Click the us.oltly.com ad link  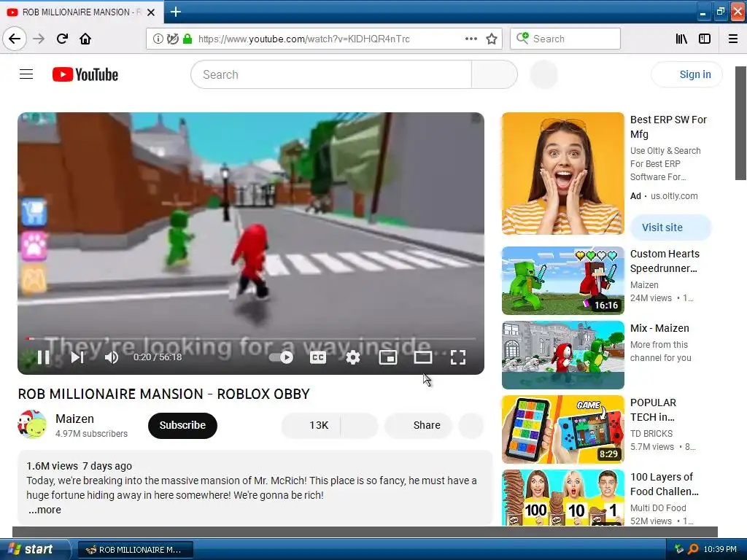click(x=674, y=195)
